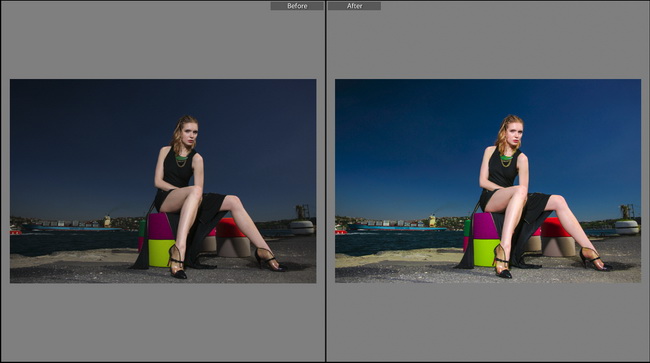The height and width of the screenshot is (363, 650).
Task: Click the After label
Action: pyautogui.click(x=354, y=6)
